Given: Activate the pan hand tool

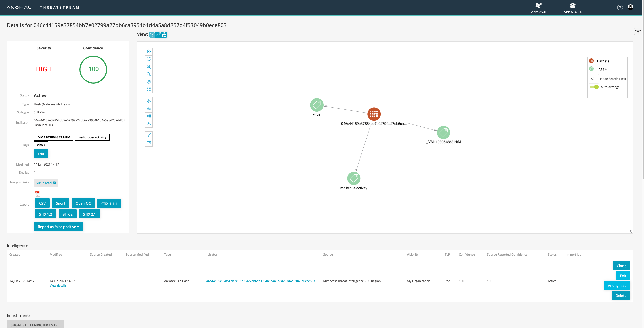Looking at the screenshot, I should coord(149,82).
